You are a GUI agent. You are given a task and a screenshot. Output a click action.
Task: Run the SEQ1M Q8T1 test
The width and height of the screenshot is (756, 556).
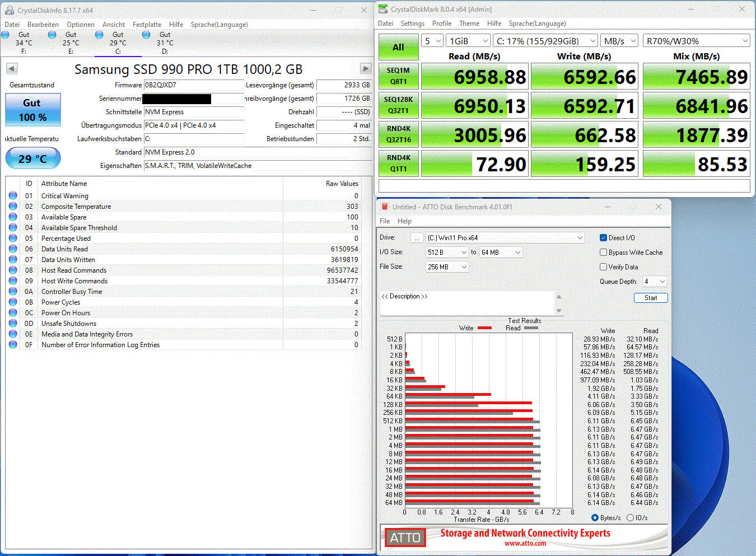pyautogui.click(x=398, y=76)
